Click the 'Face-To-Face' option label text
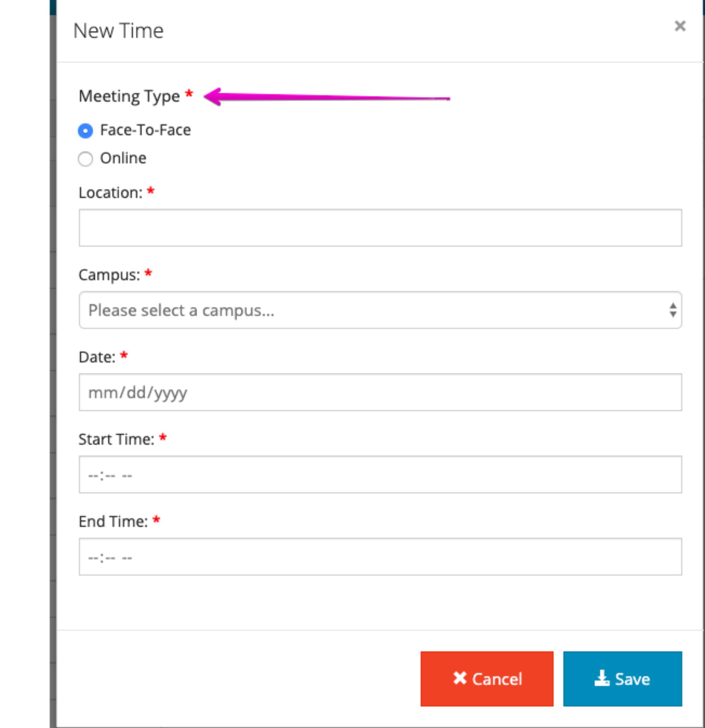 146,131
